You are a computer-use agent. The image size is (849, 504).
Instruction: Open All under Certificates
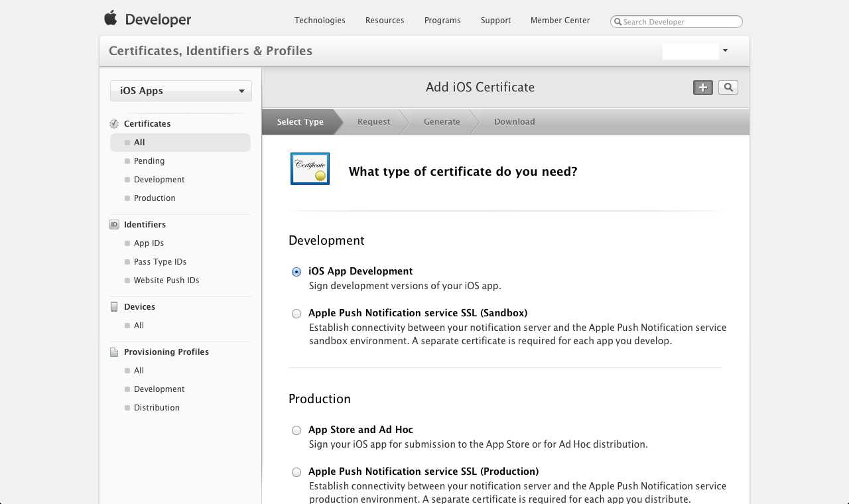(180, 143)
